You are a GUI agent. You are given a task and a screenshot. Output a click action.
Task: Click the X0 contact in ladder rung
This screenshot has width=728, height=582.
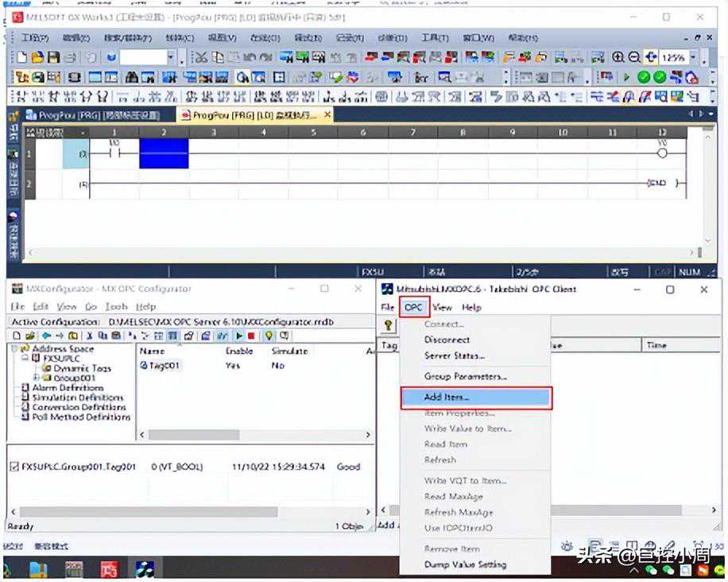pyautogui.click(x=114, y=153)
